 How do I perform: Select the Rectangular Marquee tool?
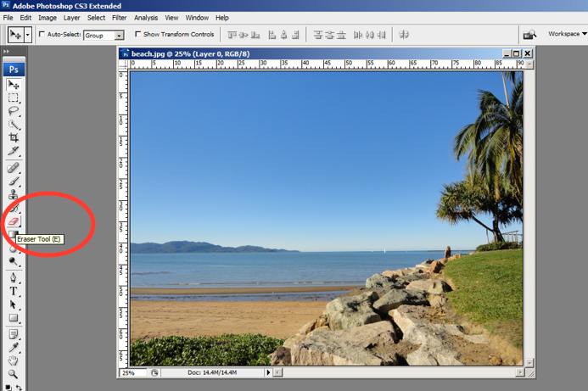(14, 98)
